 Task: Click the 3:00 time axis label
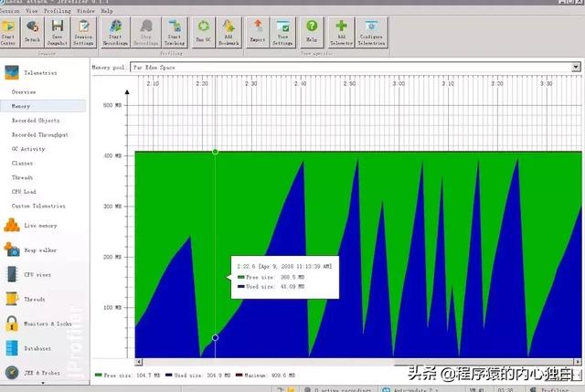(399, 83)
